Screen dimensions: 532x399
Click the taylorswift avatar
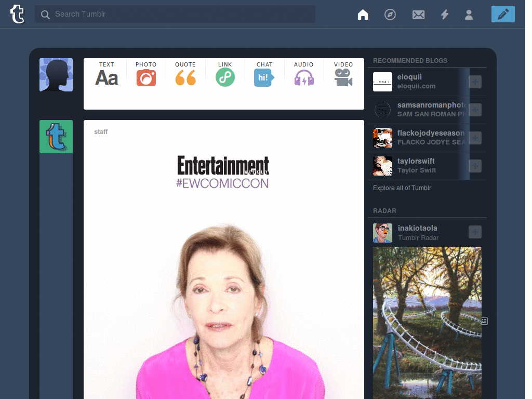click(x=382, y=166)
